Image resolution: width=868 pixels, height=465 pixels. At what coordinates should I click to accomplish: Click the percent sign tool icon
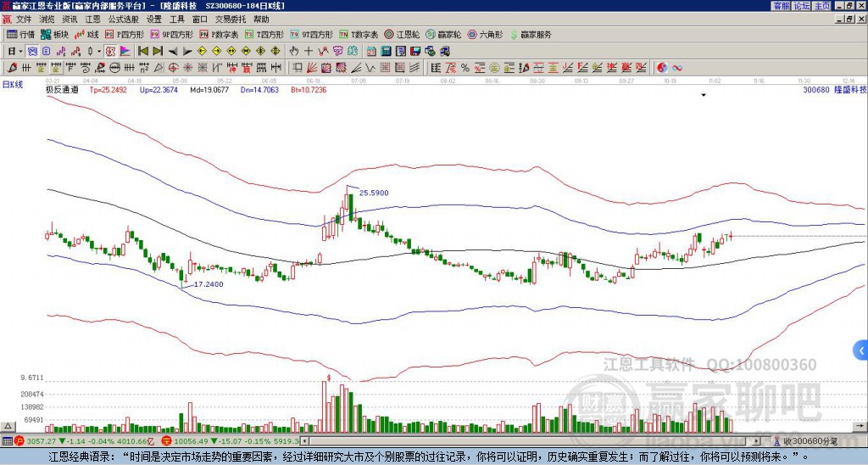465,68
